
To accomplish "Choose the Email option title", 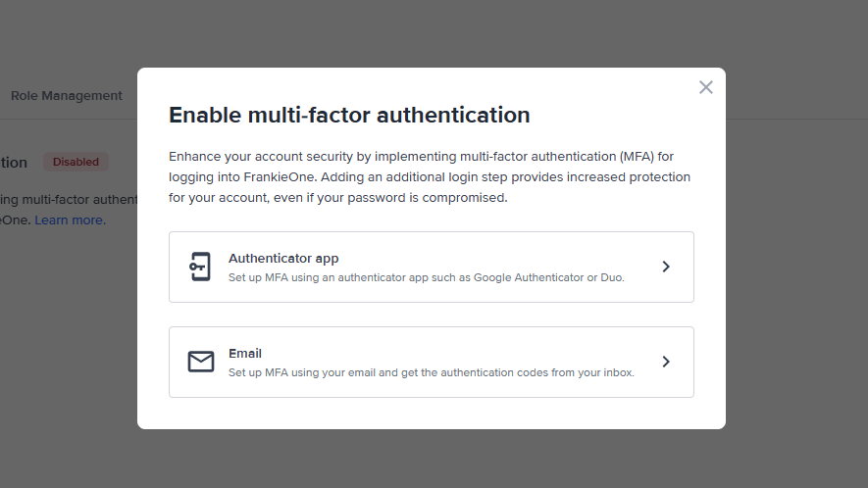I will (245, 354).
